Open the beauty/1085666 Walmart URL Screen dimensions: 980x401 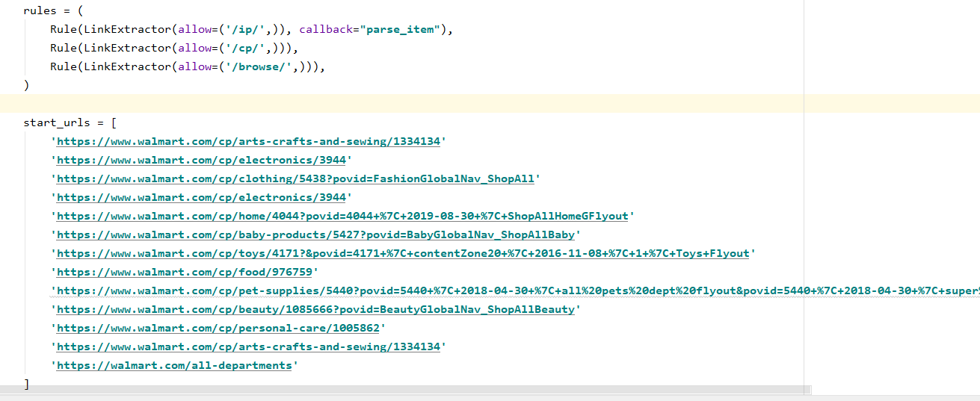click(316, 309)
